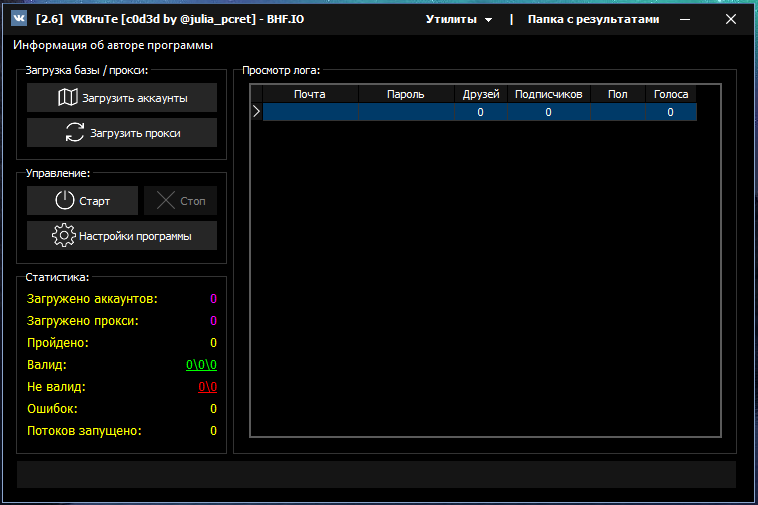
Task: Select the empty Пол cell in first row
Action: 618,112
